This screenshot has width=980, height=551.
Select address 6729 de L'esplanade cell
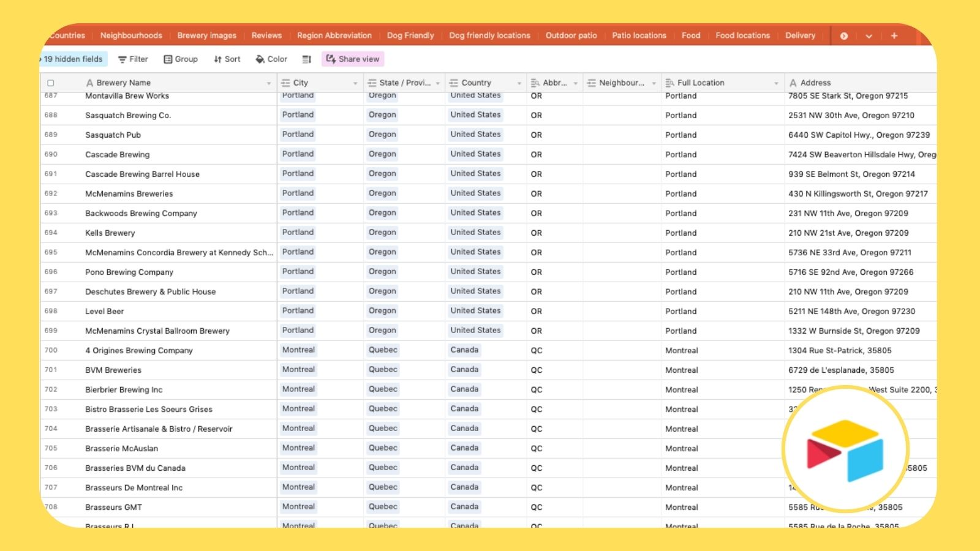(x=861, y=370)
